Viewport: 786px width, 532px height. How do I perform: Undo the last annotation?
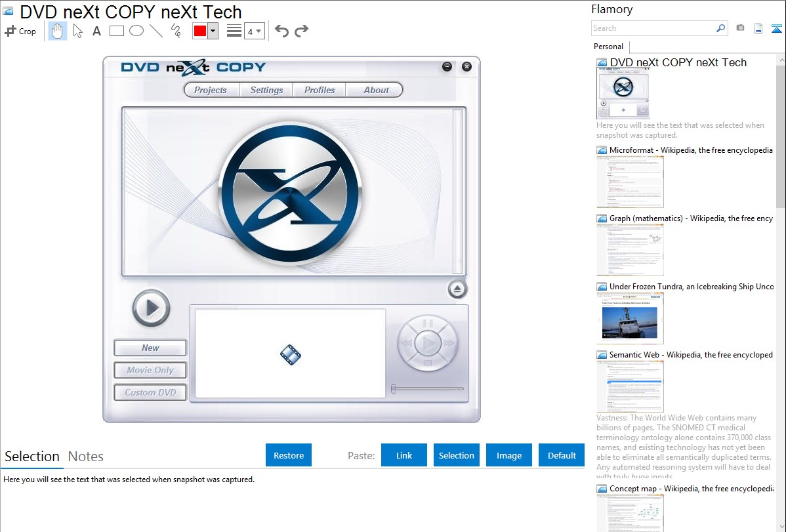(x=281, y=31)
